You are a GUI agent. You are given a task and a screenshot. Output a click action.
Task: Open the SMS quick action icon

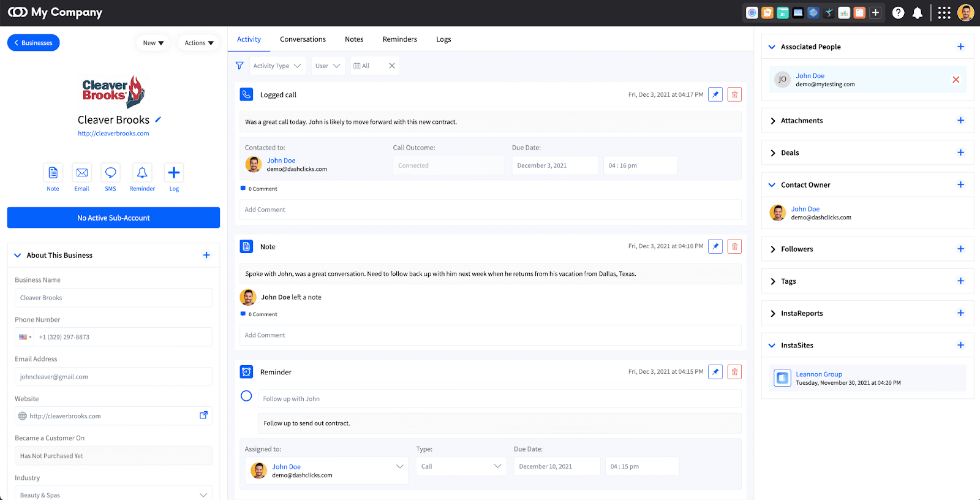coord(110,173)
